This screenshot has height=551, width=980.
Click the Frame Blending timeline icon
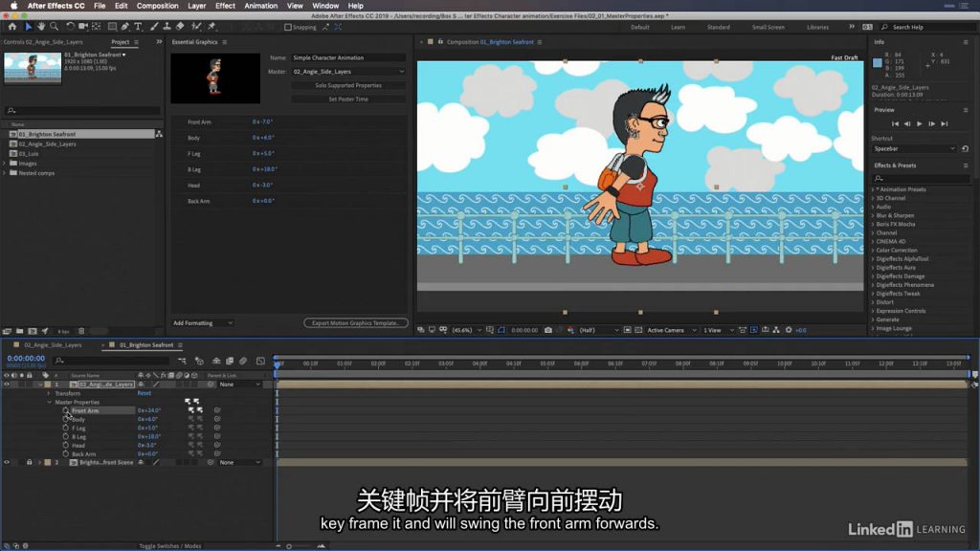point(230,361)
